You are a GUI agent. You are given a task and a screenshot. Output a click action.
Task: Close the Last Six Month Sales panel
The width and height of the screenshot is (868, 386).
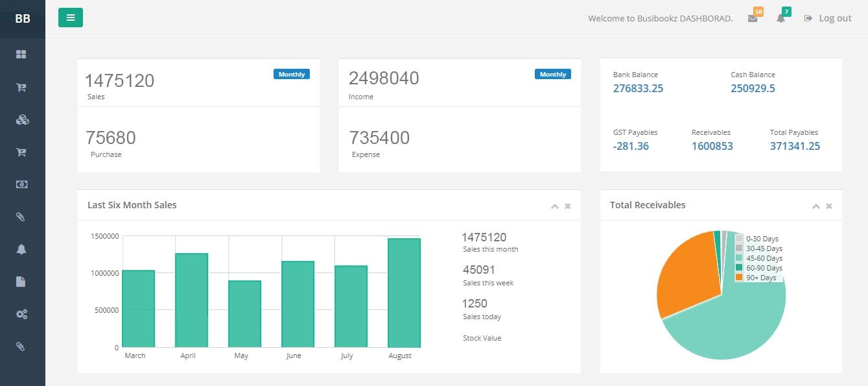568,206
